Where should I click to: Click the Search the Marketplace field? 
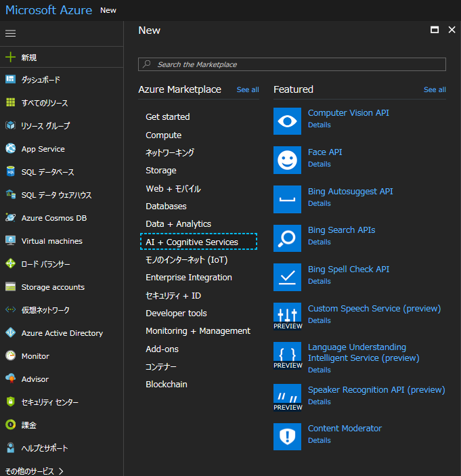coord(292,64)
